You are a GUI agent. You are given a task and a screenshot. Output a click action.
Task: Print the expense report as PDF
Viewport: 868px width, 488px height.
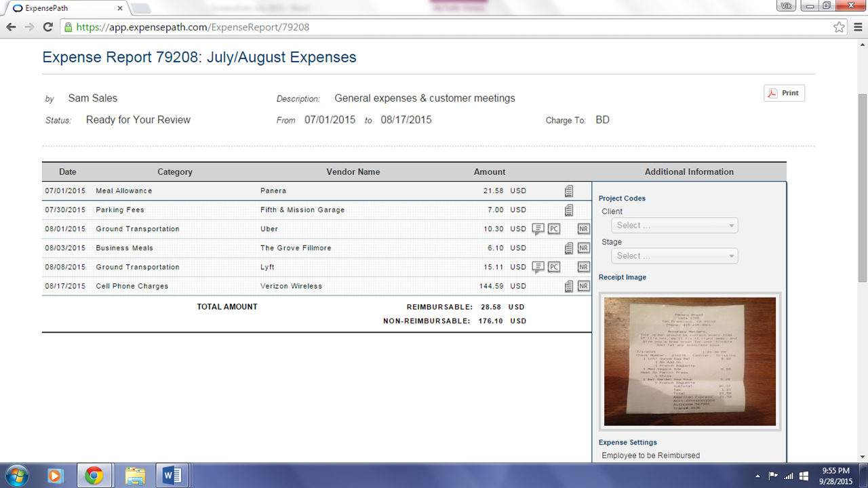pyautogui.click(x=784, y=94)
